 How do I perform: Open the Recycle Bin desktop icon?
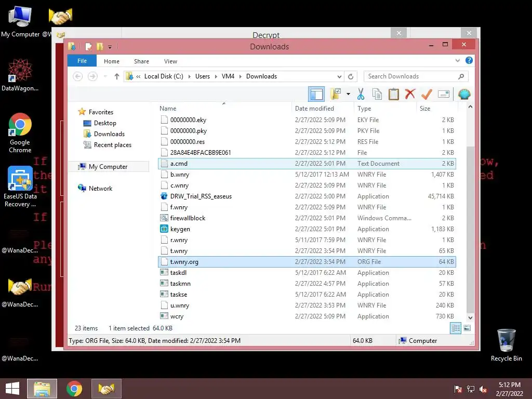tap(506, 344)
